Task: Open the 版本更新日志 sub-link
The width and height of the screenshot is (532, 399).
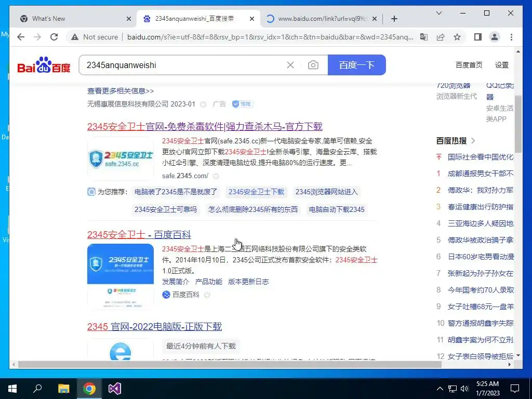Action: click(x=248, y=282)
